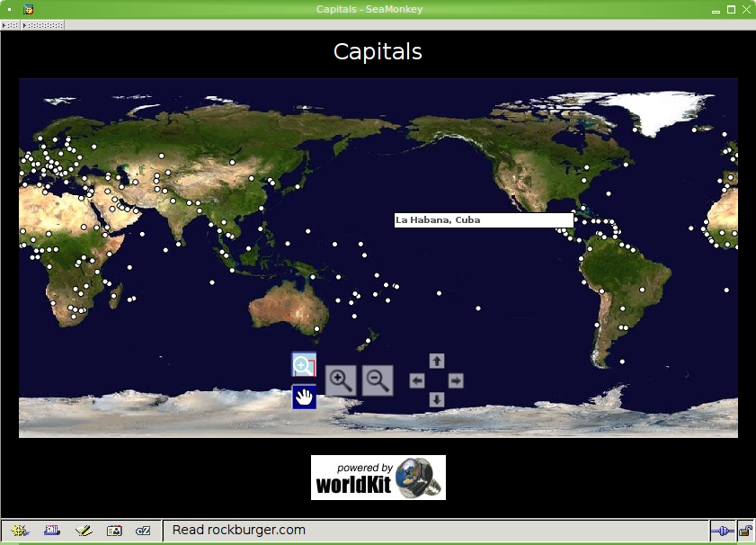Pan the map up with arrow

(437, 361)
